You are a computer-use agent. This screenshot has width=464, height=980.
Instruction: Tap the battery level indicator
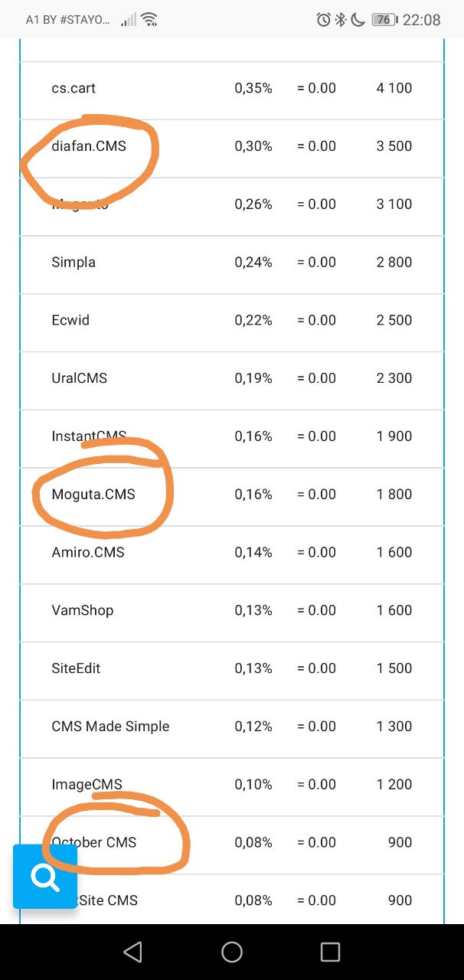384,20
